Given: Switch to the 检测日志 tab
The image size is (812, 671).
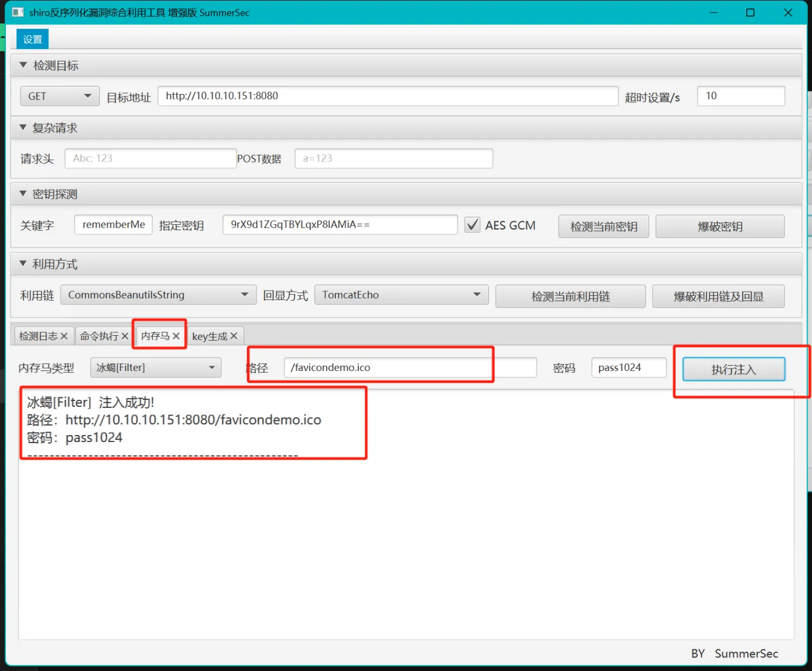Looking at the screenshot, I should pos(38,336).
